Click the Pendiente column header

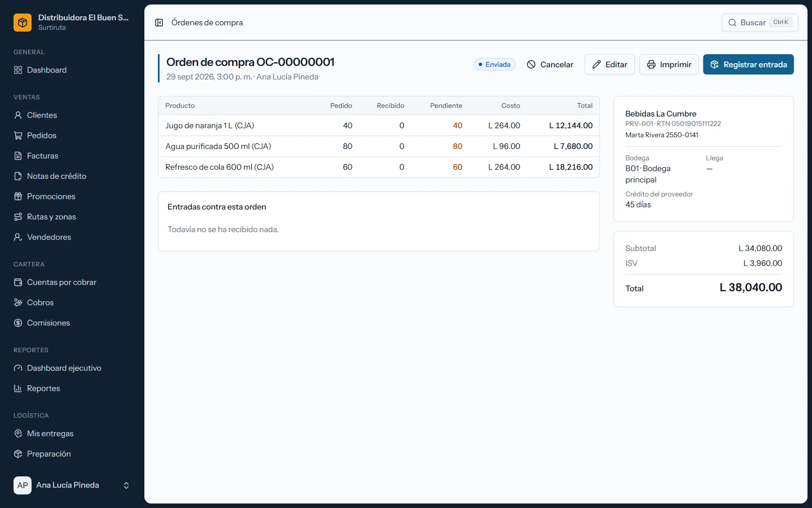tap(446, 106)
